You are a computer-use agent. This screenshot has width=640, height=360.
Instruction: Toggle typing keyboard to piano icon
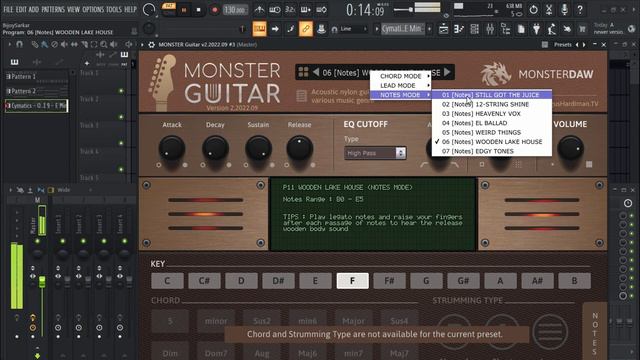[260, 29]
